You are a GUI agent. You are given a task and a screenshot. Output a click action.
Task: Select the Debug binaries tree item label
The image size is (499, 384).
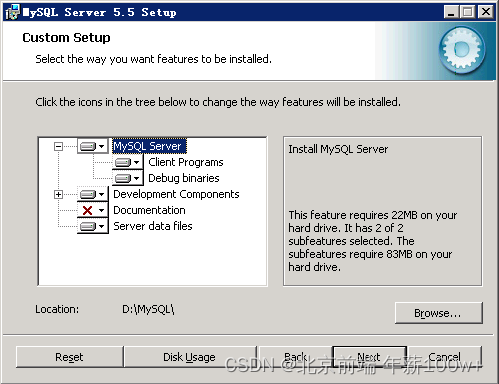(184, 178)
